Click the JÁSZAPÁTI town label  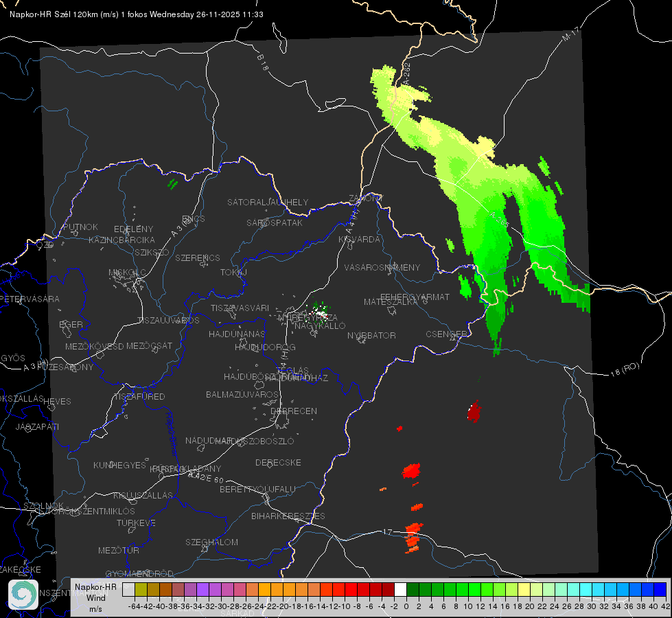tap(37, 426)
